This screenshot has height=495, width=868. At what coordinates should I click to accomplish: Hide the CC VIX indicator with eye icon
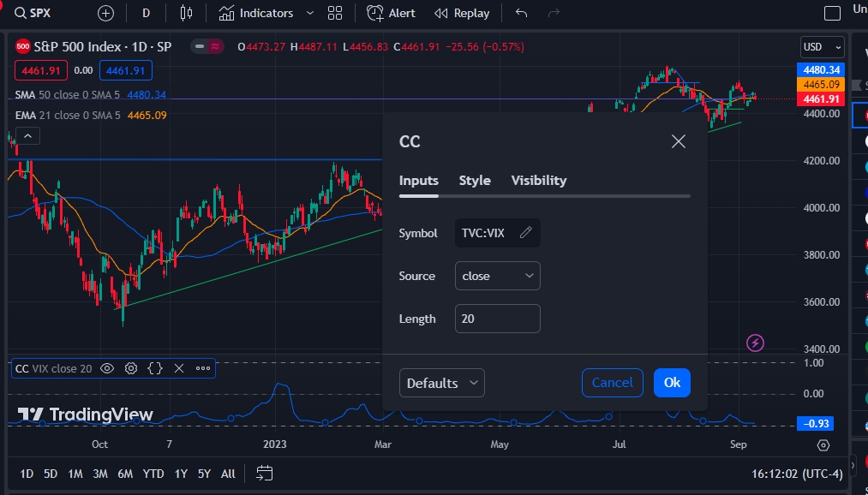tap(107, 368)
